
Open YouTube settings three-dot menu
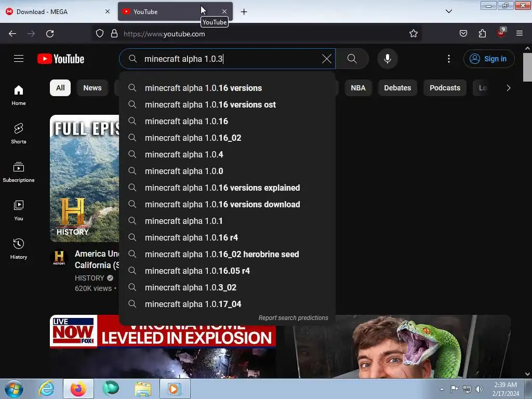(x=448, y=59)
